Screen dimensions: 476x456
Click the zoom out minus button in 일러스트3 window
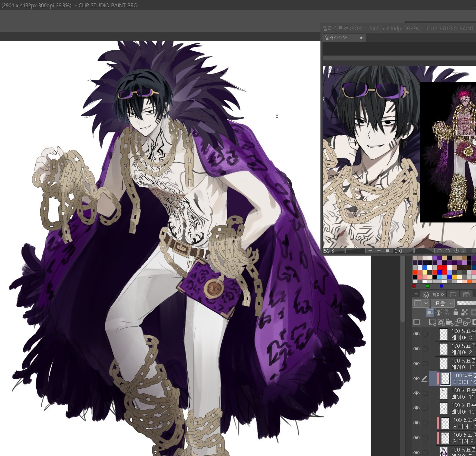point(370,251)
